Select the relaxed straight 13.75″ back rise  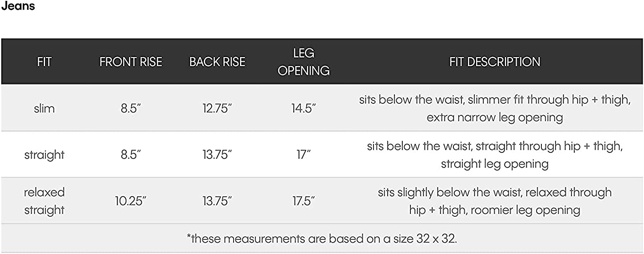[217, 201]
